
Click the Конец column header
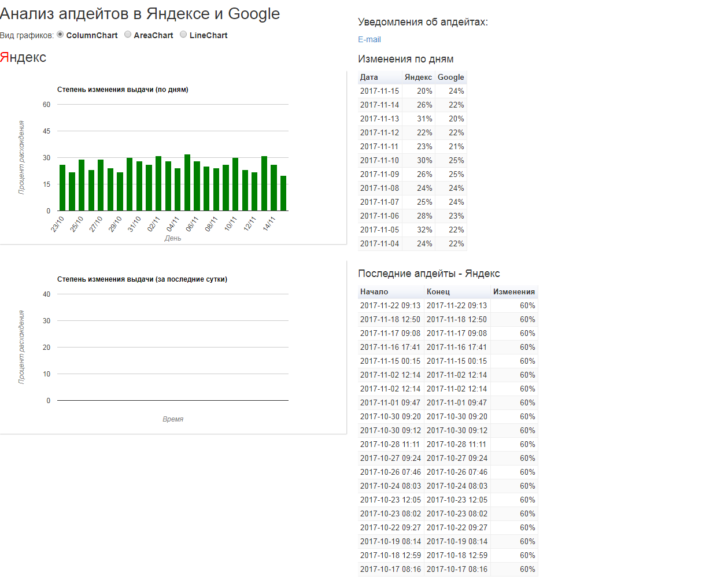[438, 291]
